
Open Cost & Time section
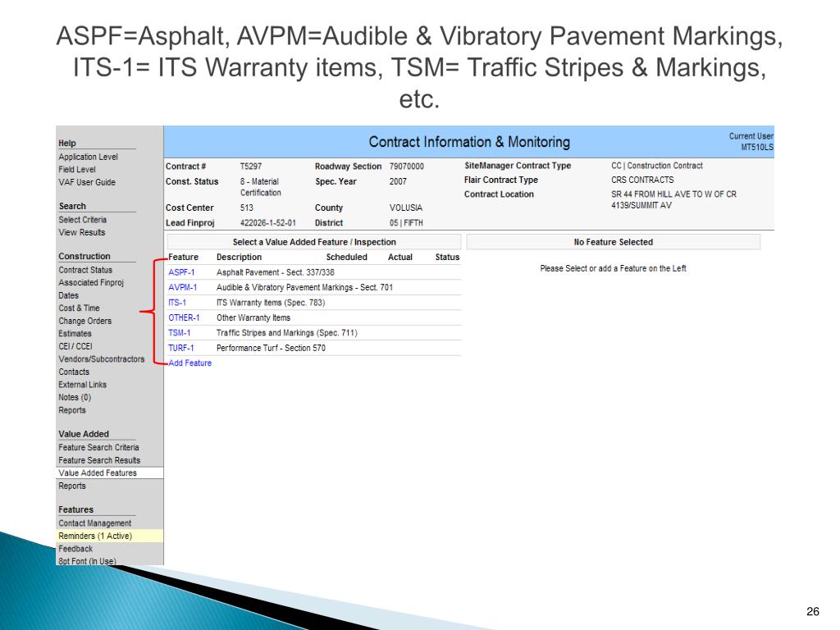(79, 308)
